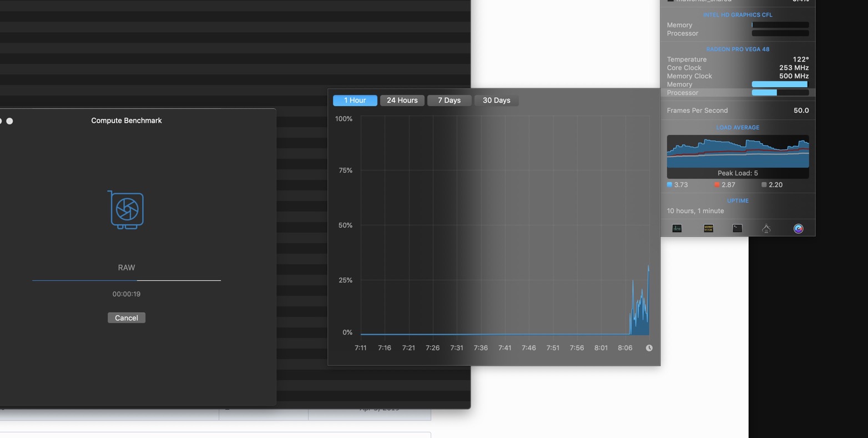
Task: Switch graph to 24 Hours
Action: pos(402,100)
